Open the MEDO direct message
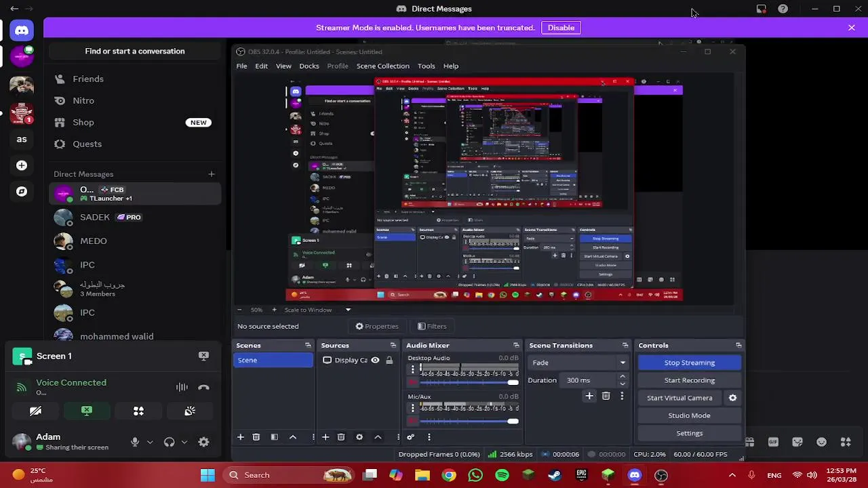Image resolution: width=868 pixels, height=488 pixels. click(x=135, y=241)
